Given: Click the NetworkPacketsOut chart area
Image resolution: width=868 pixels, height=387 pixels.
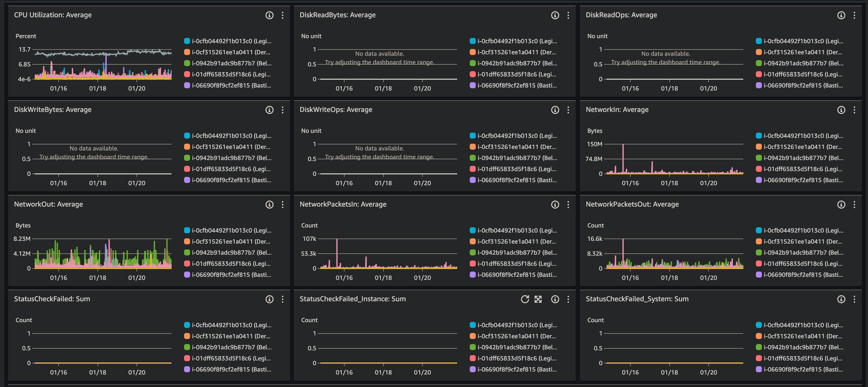Looking at the screenshot, I should tap(675, 253).
